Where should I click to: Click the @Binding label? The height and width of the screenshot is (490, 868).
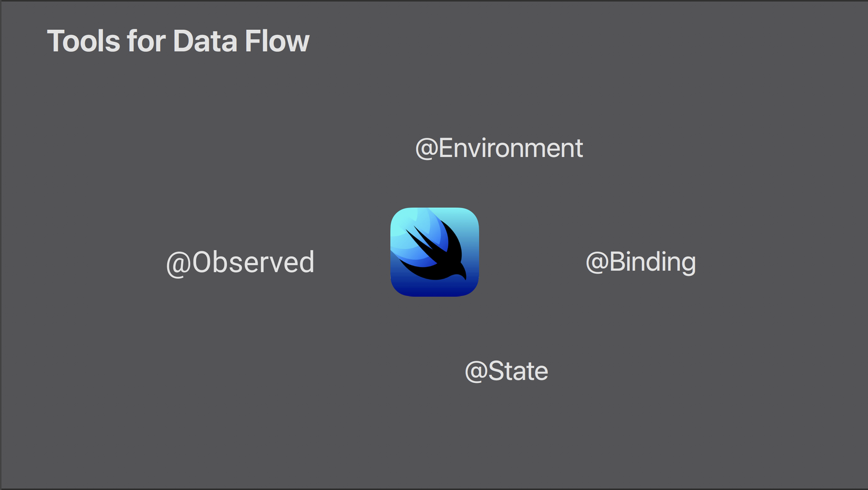tap(640, 262)
